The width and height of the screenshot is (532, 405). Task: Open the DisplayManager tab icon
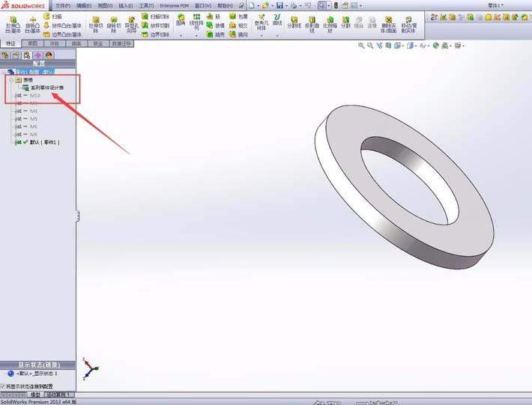tap(49, 55)
